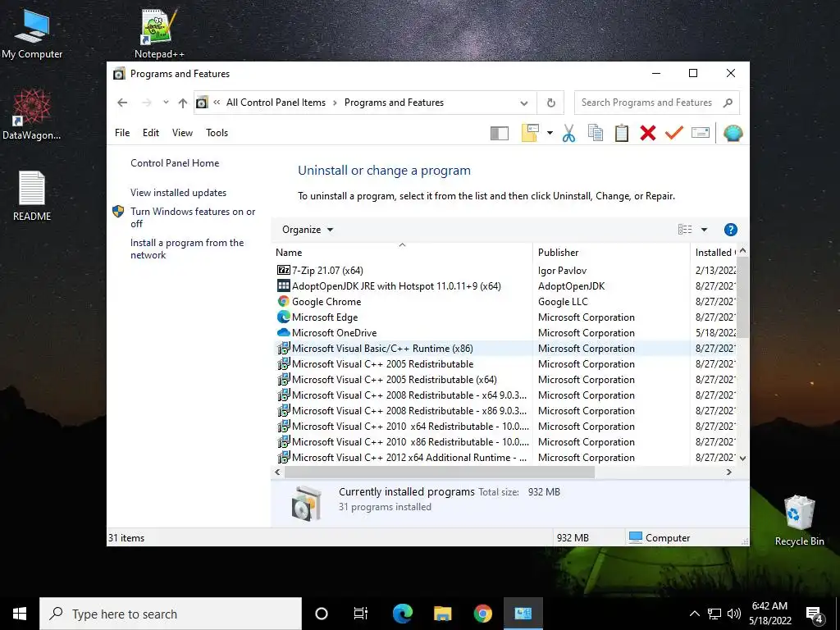Open the File menu
Screen dimensions: 840x630
[x=122, y=133]
